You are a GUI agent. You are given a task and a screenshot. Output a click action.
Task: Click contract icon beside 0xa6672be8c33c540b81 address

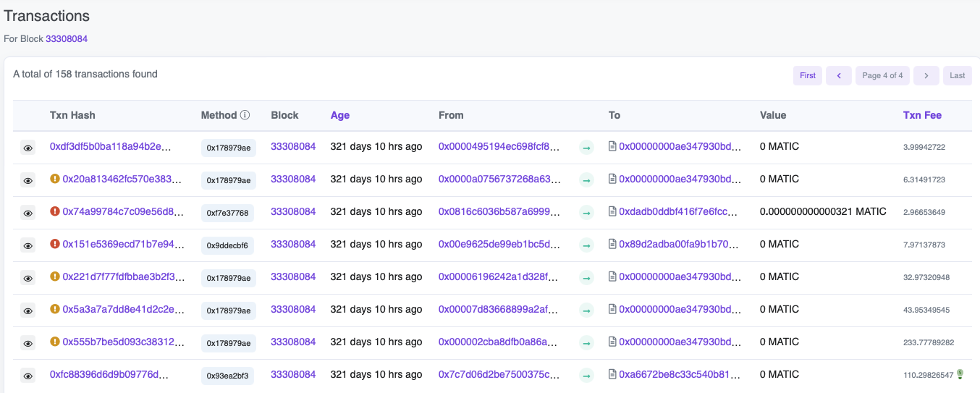click(x=612, y=374)
